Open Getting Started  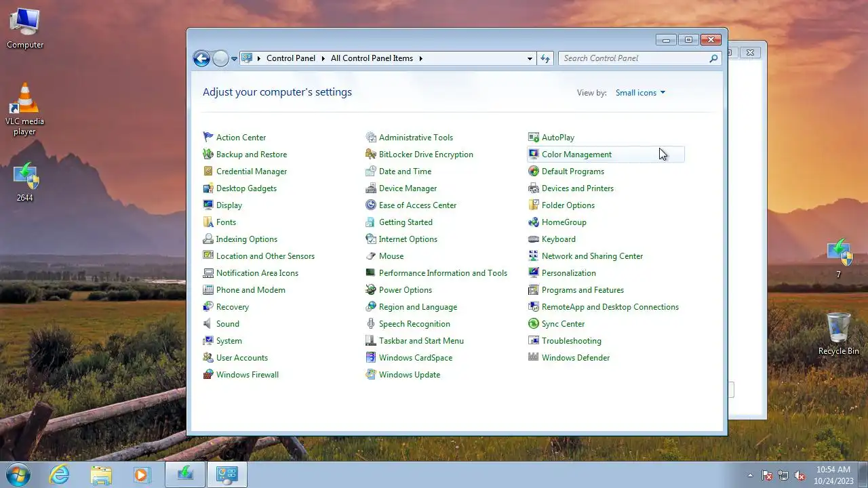click(406, 222)
